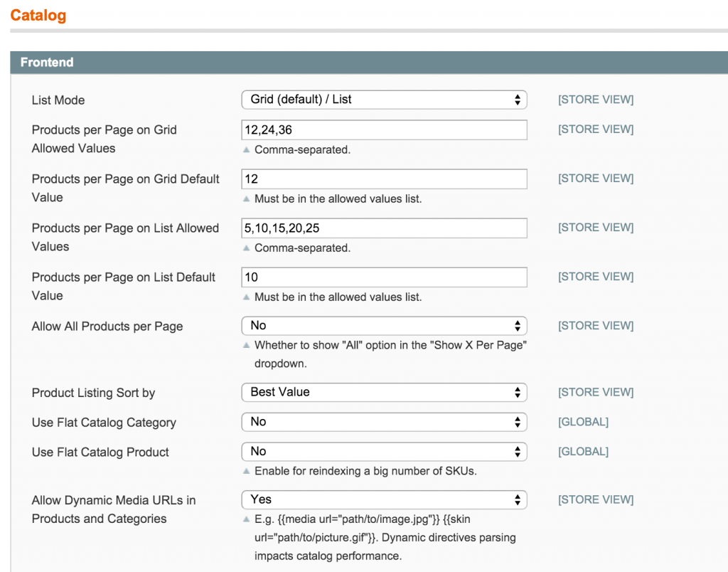
Task: Click the STORE VIEW label beside Product Listing Sort by
Action: click(x=596, y=392)
